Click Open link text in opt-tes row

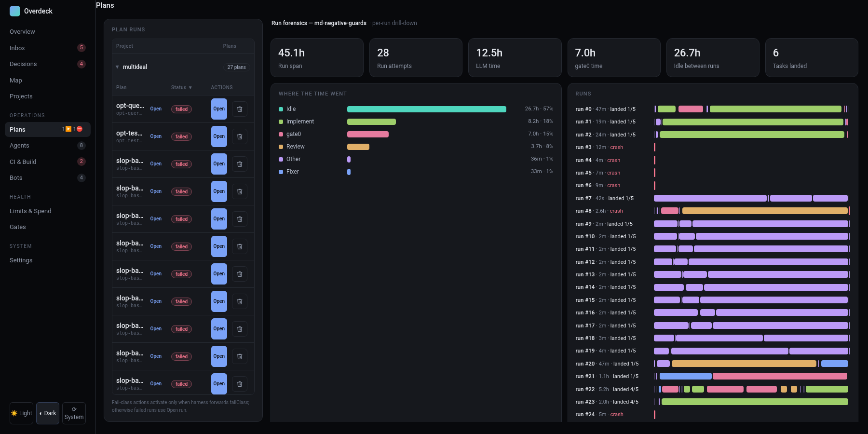point(156,136)
